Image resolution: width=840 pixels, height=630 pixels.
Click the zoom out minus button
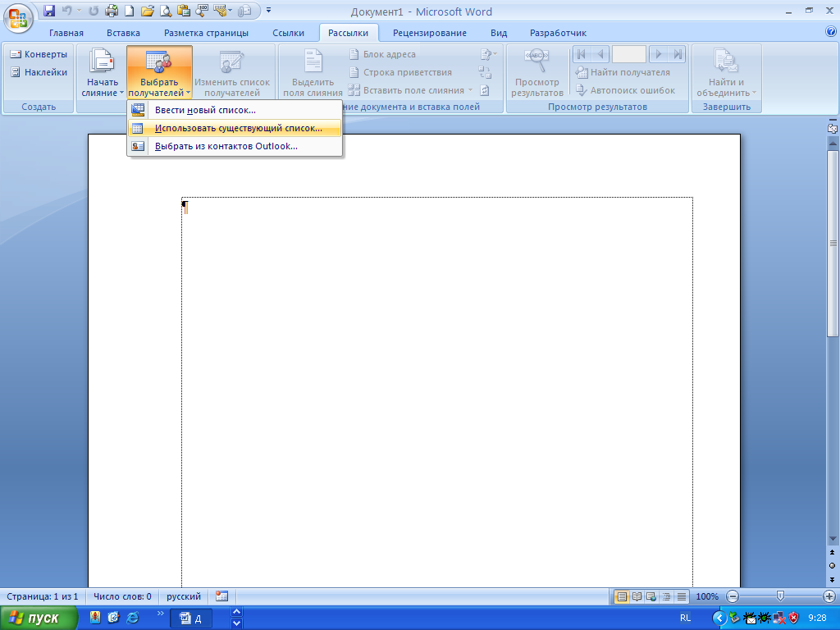pos(733,596)
